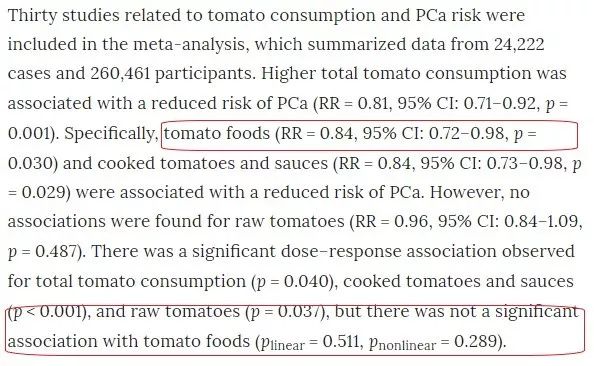The image size is (594, 366).
Task: Click the value 'RR = 0.96' for raw tomatoes
Action: click(392, 221)
